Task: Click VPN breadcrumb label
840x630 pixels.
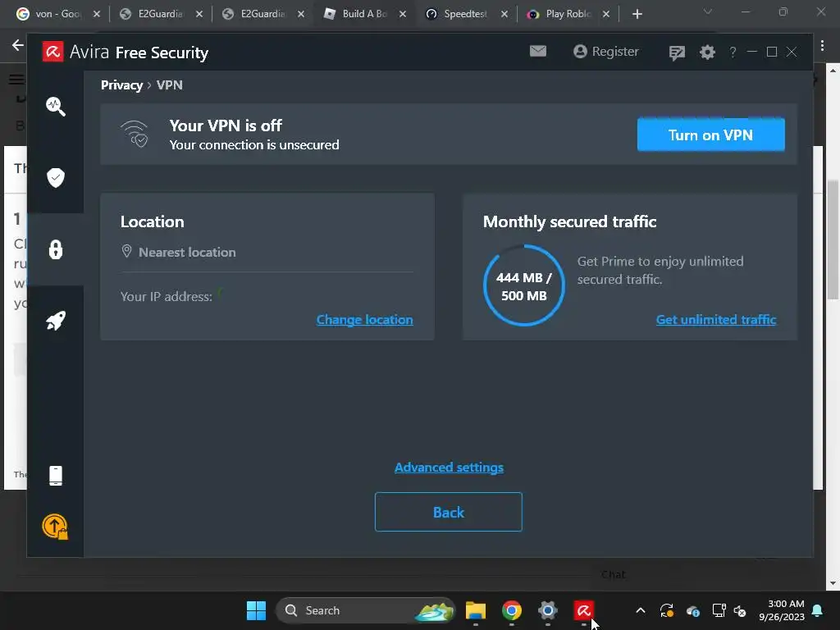Action: point(169,85)
